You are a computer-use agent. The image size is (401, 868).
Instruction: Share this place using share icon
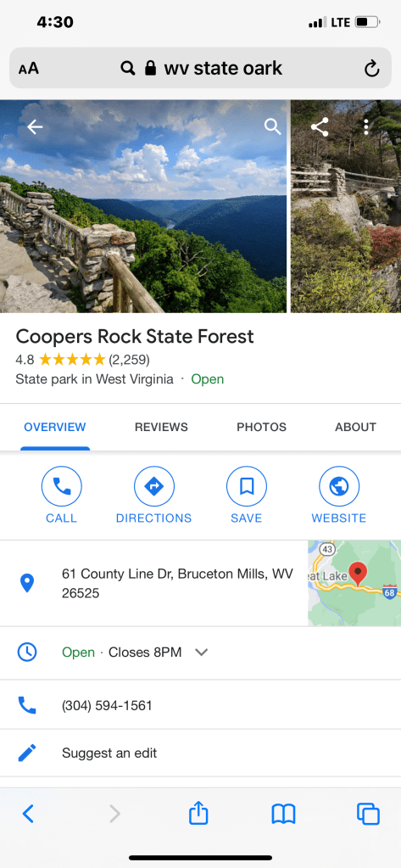320,127
